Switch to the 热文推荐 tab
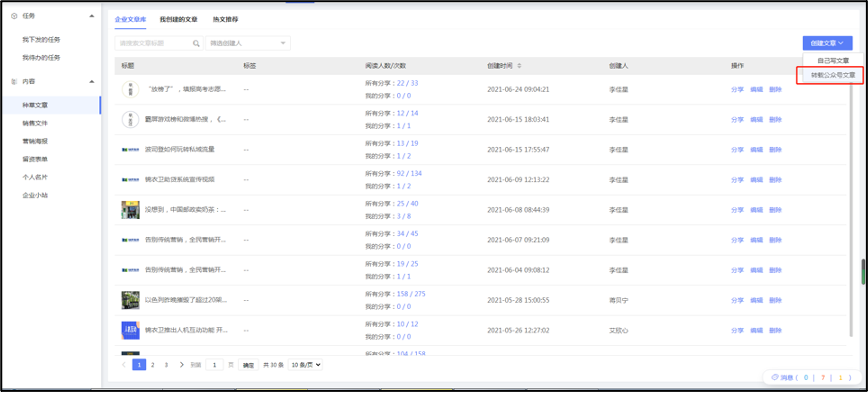 point(225,19)
